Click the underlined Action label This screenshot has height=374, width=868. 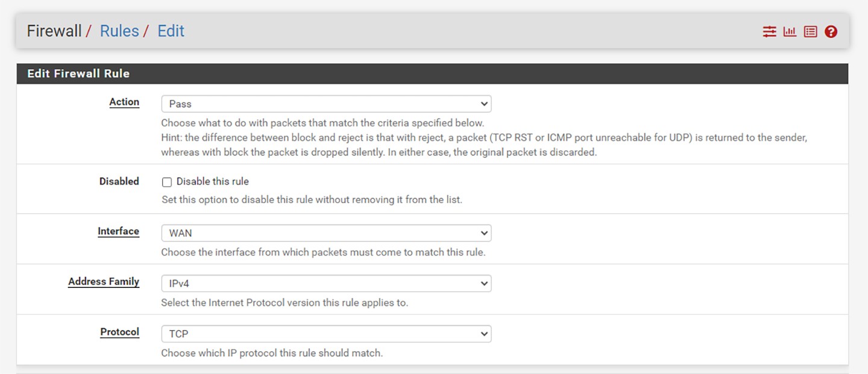click(x=124, y=102)
